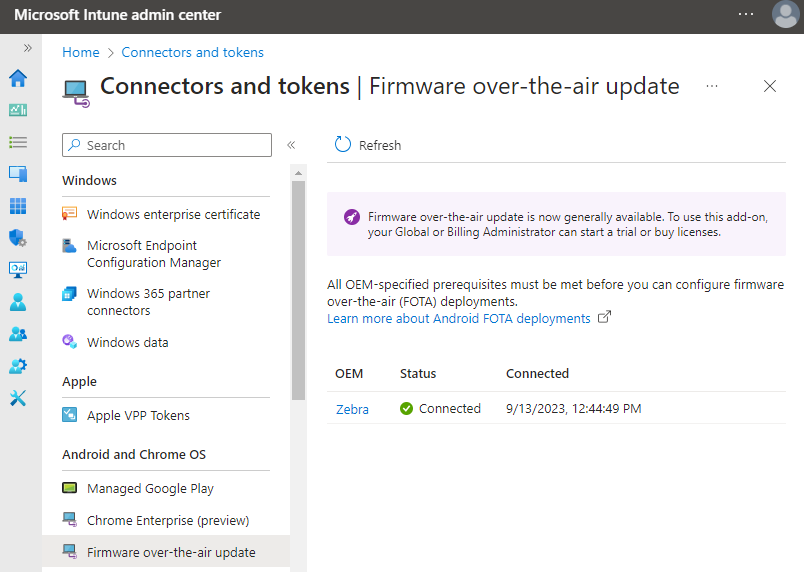Open Learn more about Android FOTA deployments
Screen dimensions: 804x572
tap(459, 318)
